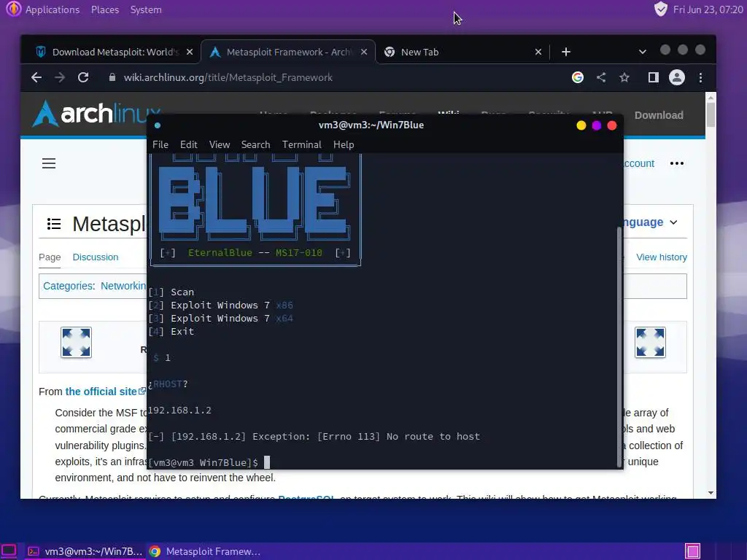Open the terminal File menu
The image size is (747, 560).
pos(160,144)
